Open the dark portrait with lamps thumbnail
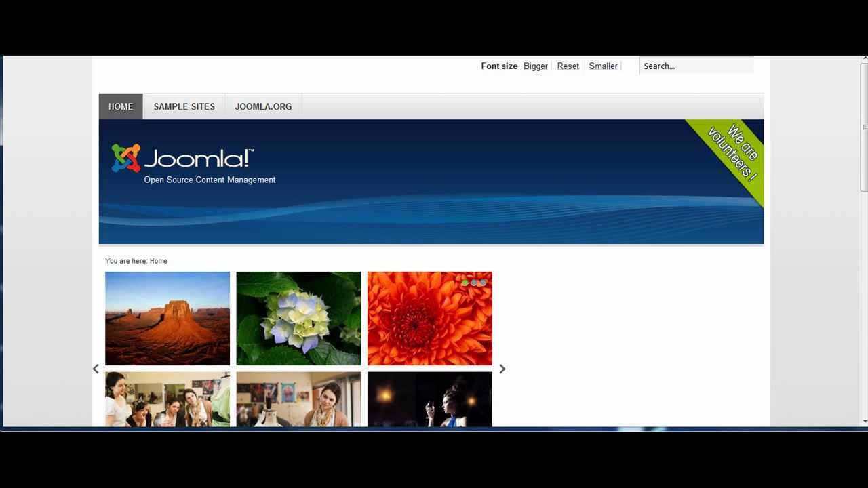 click(429, 399)
